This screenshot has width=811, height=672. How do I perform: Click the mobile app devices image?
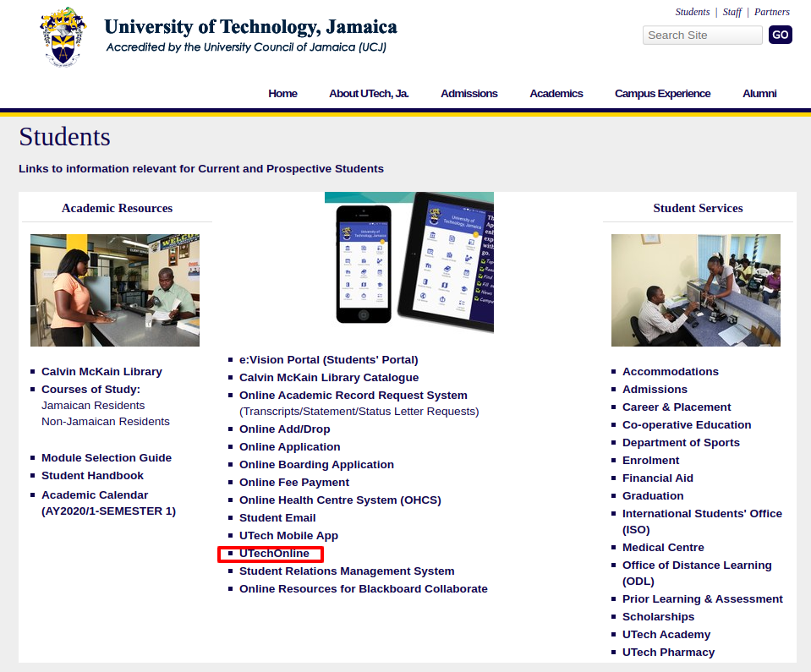(x=409, y=263)
